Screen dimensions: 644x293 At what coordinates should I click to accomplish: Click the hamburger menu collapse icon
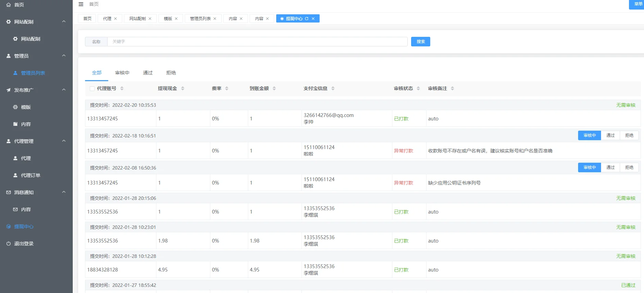click(x=81, y=4)
